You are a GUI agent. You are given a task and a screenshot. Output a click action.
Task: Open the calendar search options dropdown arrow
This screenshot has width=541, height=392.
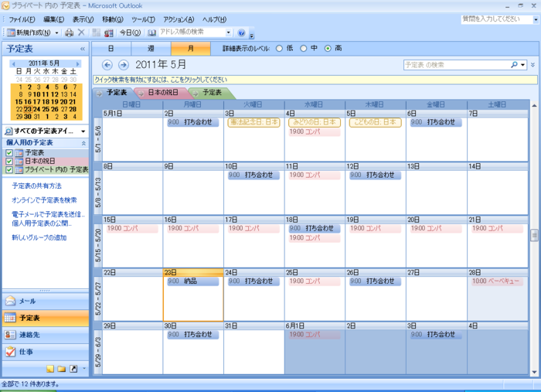pos(523,65)
